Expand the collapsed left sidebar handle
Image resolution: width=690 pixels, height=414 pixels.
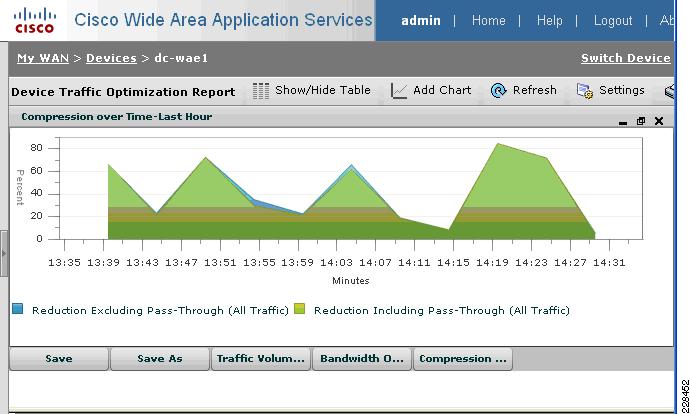4,253
